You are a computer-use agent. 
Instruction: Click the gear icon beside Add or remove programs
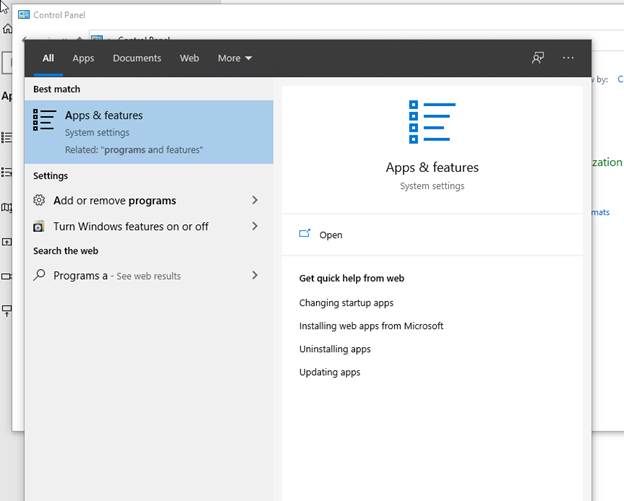click(x=39, y=200)
